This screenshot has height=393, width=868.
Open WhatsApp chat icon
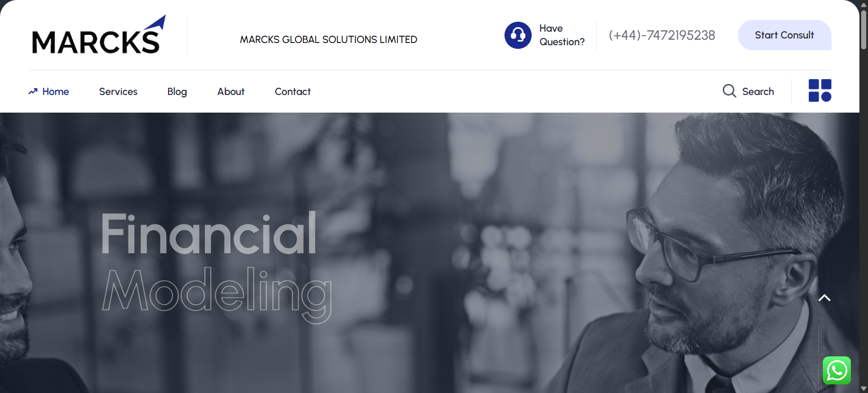(836, 370)
